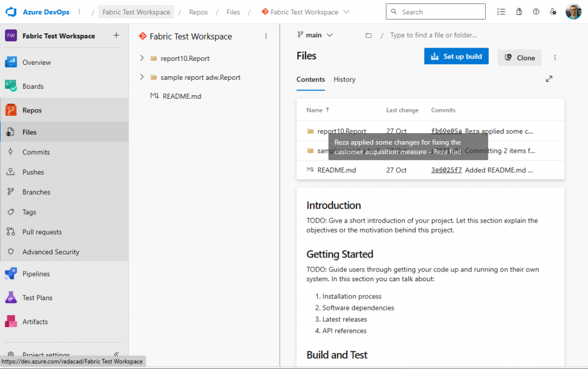The image size is (588, 369).
Task: Open the Help question mark icon
Action: pyautogui.click(x=536, y=11)
